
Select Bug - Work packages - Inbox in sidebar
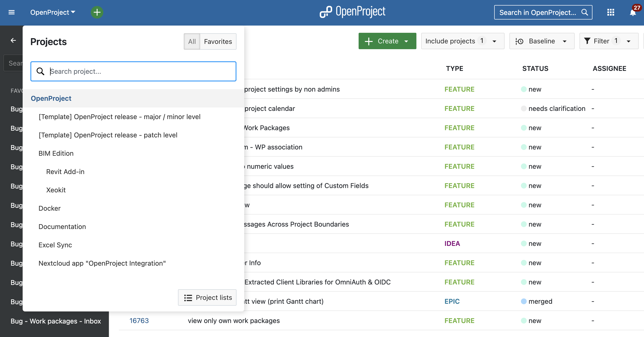click(x=55, y=321)
